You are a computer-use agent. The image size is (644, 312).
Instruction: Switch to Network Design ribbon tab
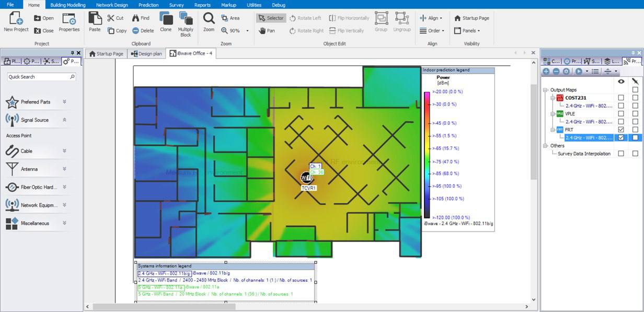(x=112, y=4)
